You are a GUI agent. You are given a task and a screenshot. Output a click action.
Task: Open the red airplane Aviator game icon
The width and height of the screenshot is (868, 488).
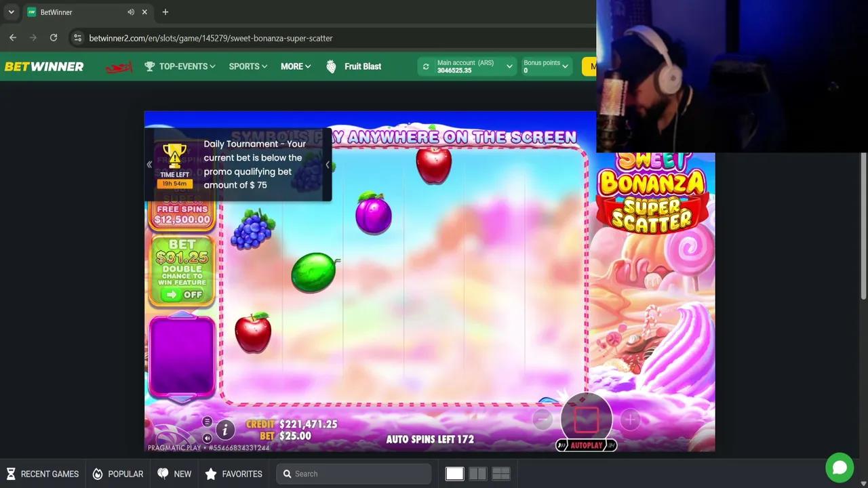[x=119, y=67]
